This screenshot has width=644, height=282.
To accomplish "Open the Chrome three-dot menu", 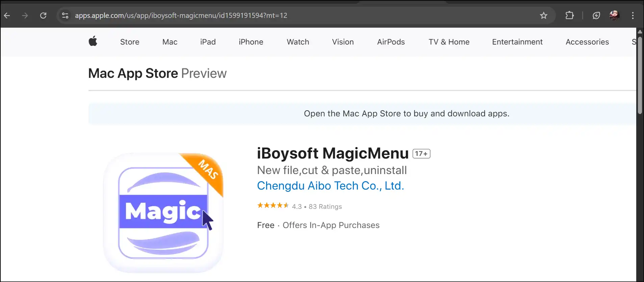I will coord(633,16).
